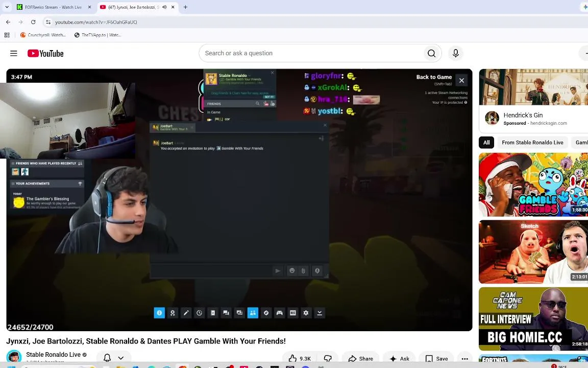Reload the page with the browser refresh icon
The width and height of the screenshot is (588, 368).
[x=33, y=22]
